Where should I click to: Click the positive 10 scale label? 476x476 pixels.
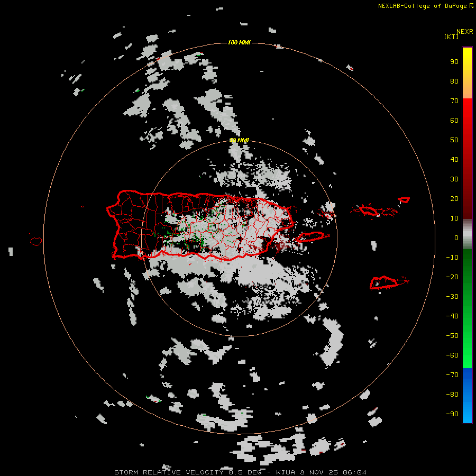click(x=454, y=218)
